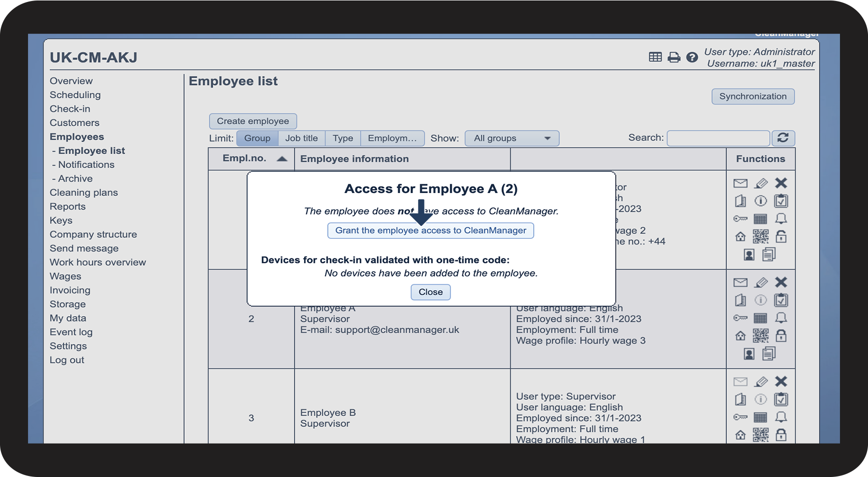
Task: Click Grant the employee access to CleanManager
Action: tap(431, 230)
